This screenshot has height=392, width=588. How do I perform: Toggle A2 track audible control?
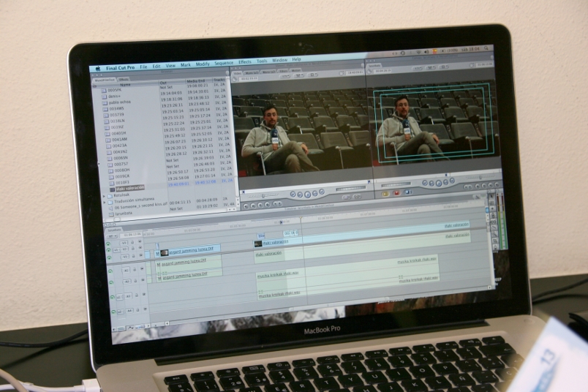(111, 283)
